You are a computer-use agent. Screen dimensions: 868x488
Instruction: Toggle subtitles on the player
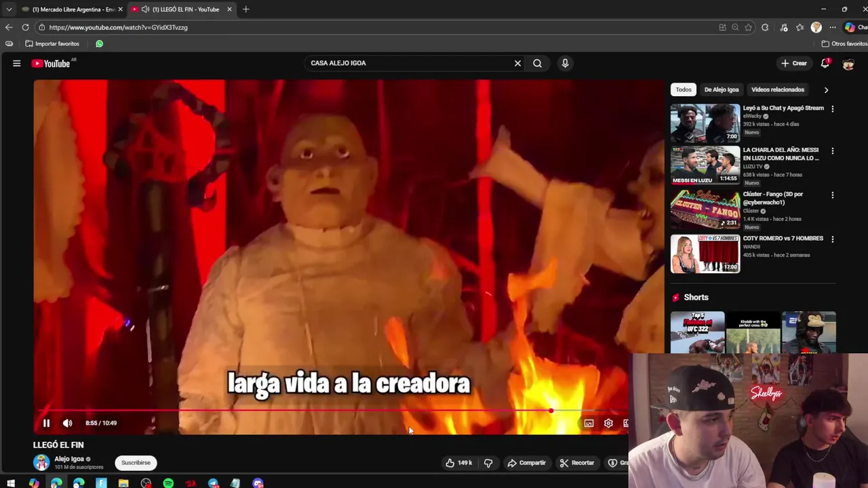[589, 423]
